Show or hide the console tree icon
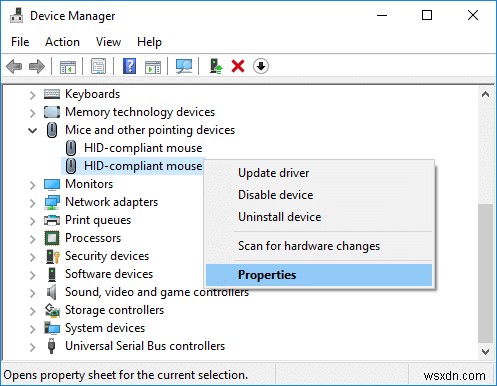 point(68,66)
